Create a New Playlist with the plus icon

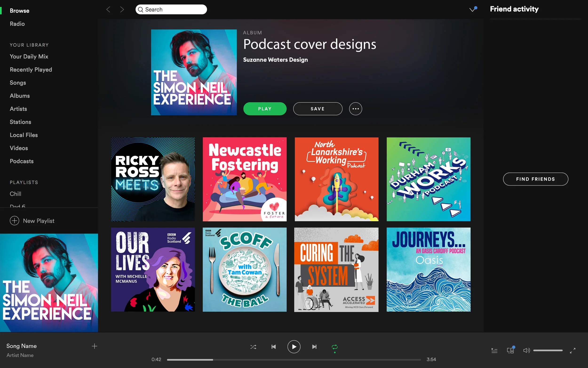[15, 221]
